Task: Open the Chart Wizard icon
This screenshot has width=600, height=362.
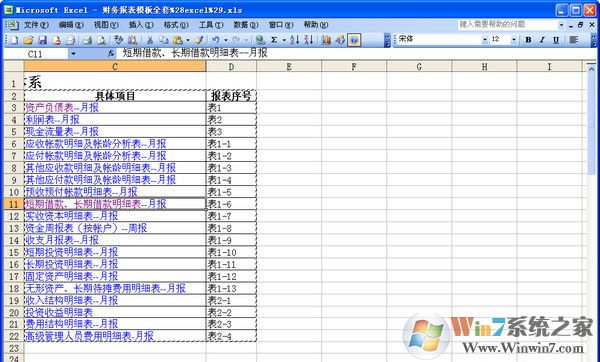Action: coord(326,40)
